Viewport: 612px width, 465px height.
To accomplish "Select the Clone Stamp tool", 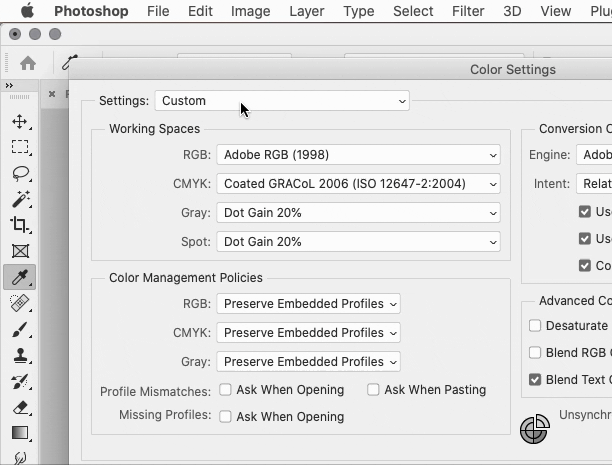I will click(x=20, y=355).
